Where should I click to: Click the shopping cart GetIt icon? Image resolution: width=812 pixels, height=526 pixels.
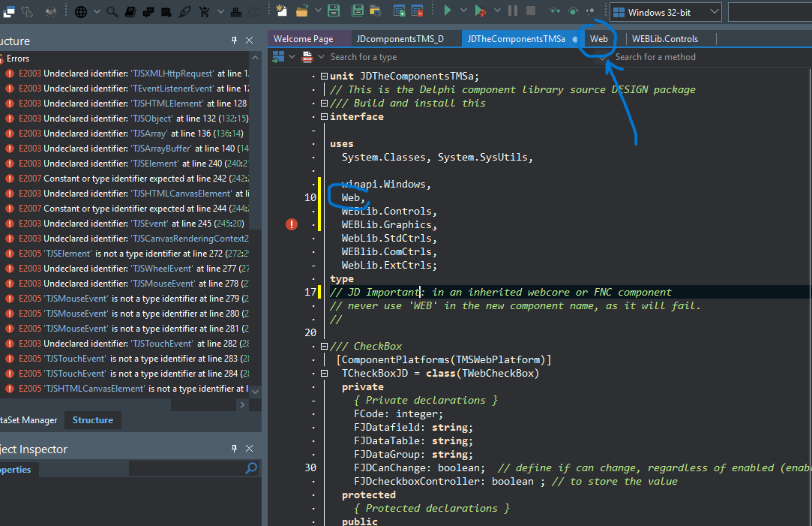204,12
